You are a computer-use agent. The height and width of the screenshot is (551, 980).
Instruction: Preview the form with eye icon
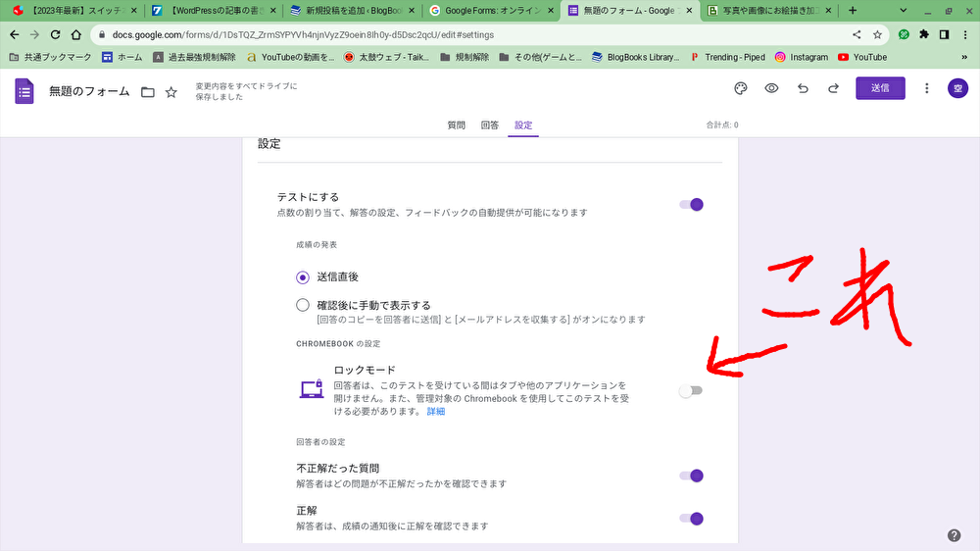(772, 88)
